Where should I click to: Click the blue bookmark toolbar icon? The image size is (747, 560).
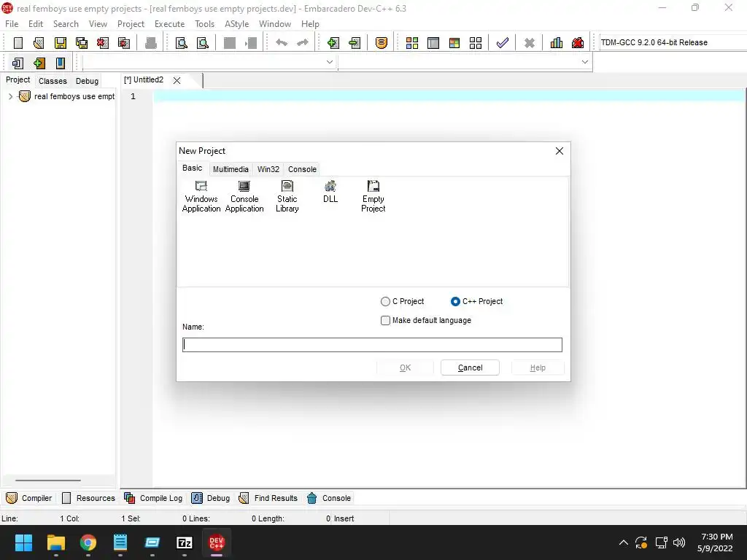click(61, 63)
